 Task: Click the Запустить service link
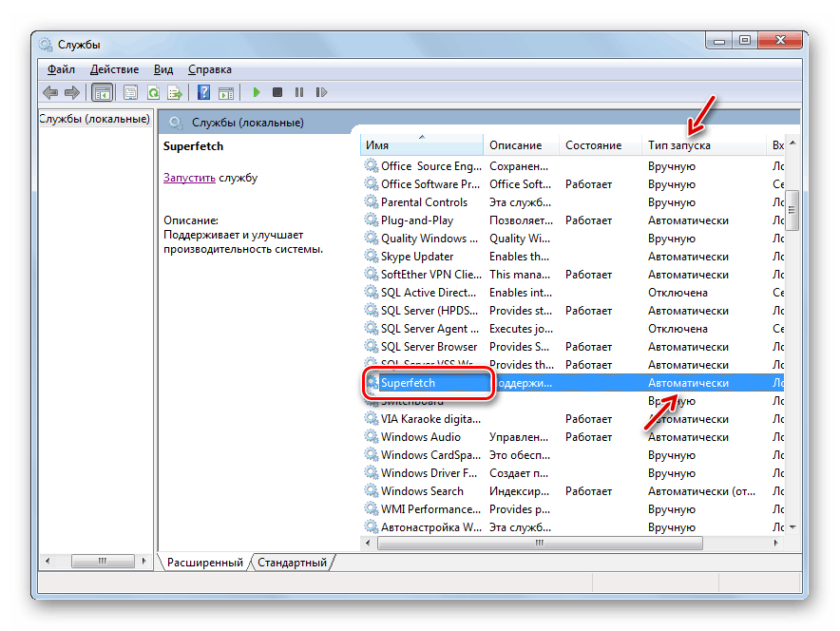[189, 178]
